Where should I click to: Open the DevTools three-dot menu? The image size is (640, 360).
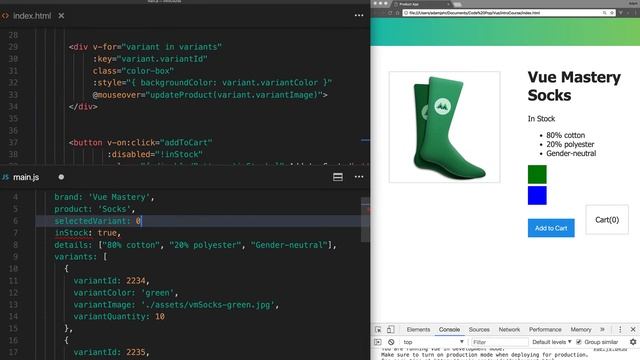(x=620, y=329)
